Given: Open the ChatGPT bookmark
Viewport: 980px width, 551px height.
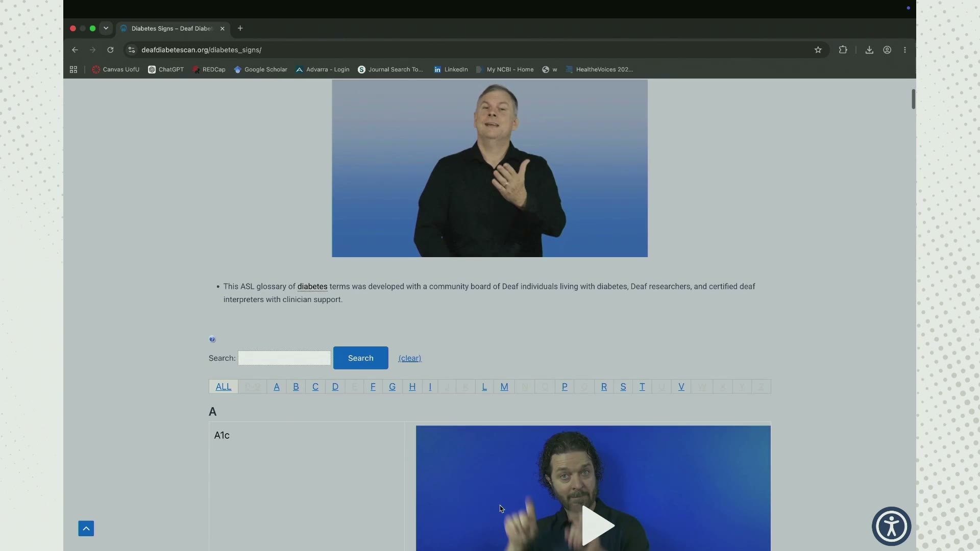Looking at the screenshot, I should tap(166, 69).
